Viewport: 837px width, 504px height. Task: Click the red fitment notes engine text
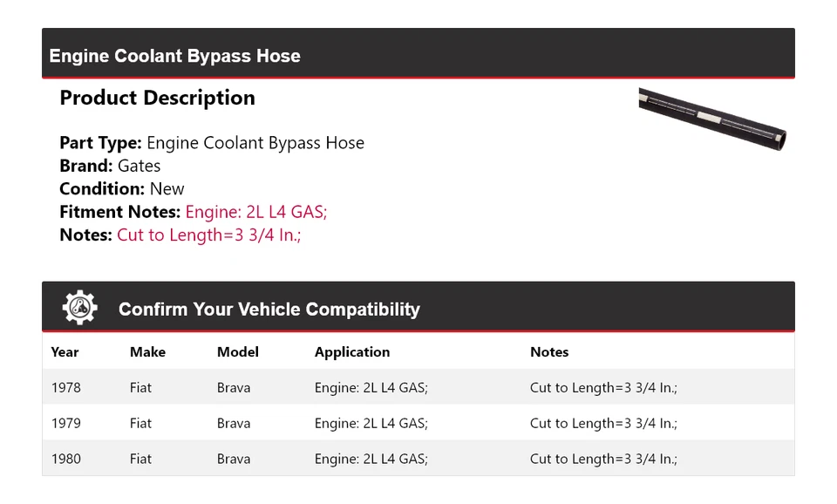pos(256,212)
